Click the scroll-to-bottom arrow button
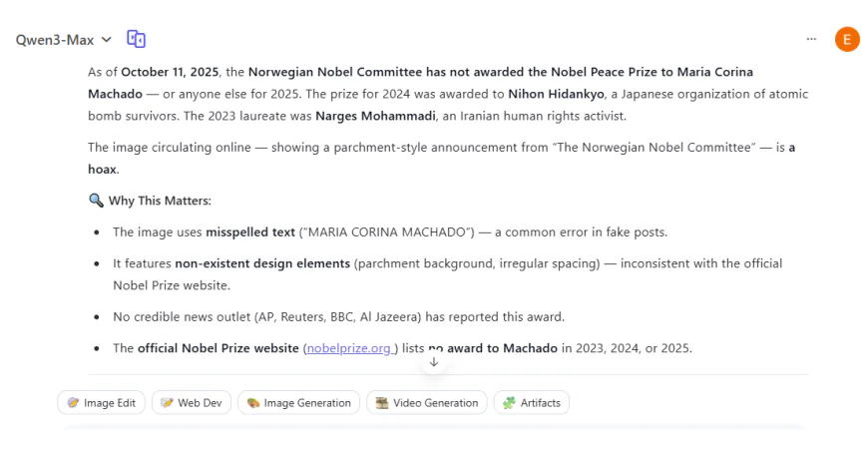Viewport: 868px width, 449px height. [x=434, y=361]
